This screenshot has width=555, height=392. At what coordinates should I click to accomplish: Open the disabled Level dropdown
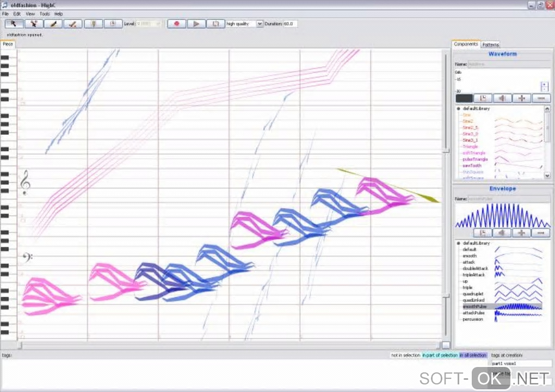coord(149,24)
